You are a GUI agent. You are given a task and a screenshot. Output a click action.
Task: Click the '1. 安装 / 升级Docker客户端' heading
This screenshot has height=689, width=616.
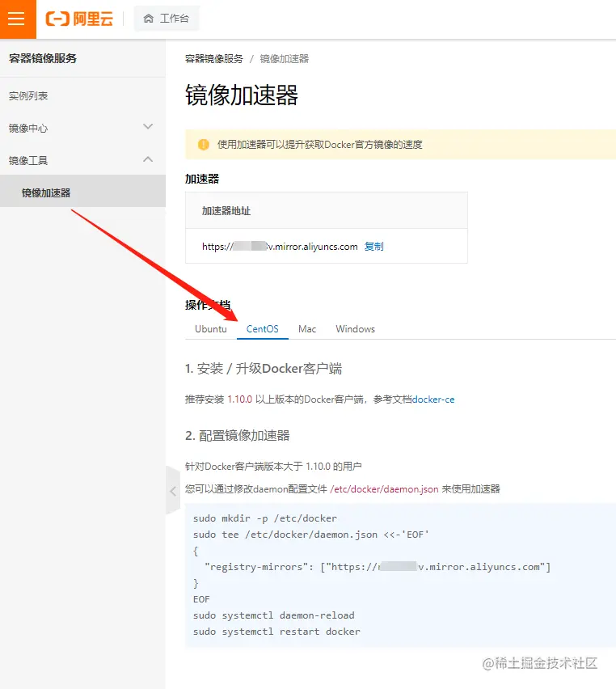[264, 368]
